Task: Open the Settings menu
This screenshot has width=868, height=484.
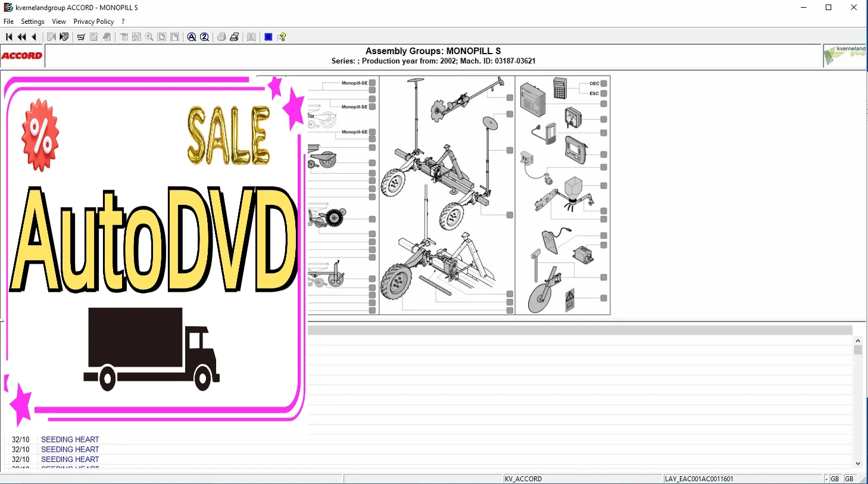Action: (33, 21)
